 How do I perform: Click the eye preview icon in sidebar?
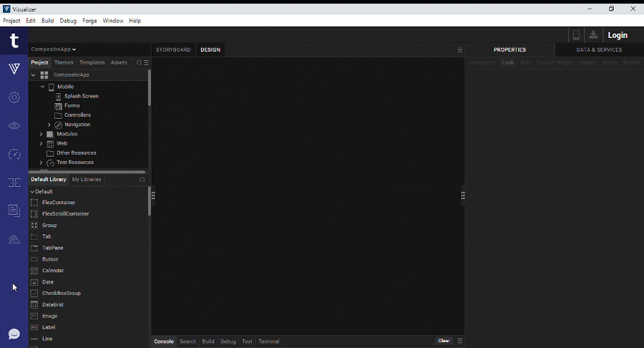[x=14, y=126]
